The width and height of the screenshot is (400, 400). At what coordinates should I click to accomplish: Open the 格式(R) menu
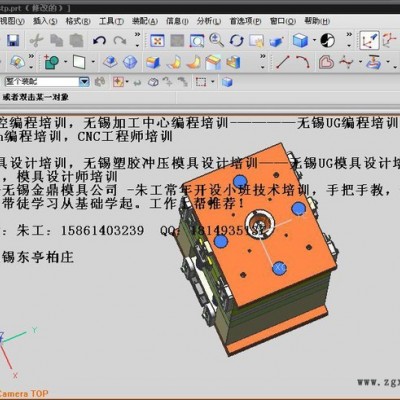[x=78, y=21]
